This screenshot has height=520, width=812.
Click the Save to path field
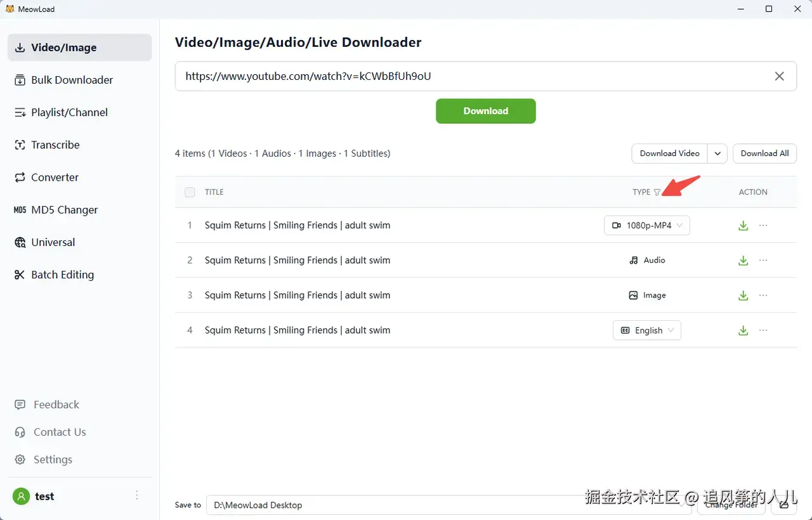point(449,505)
